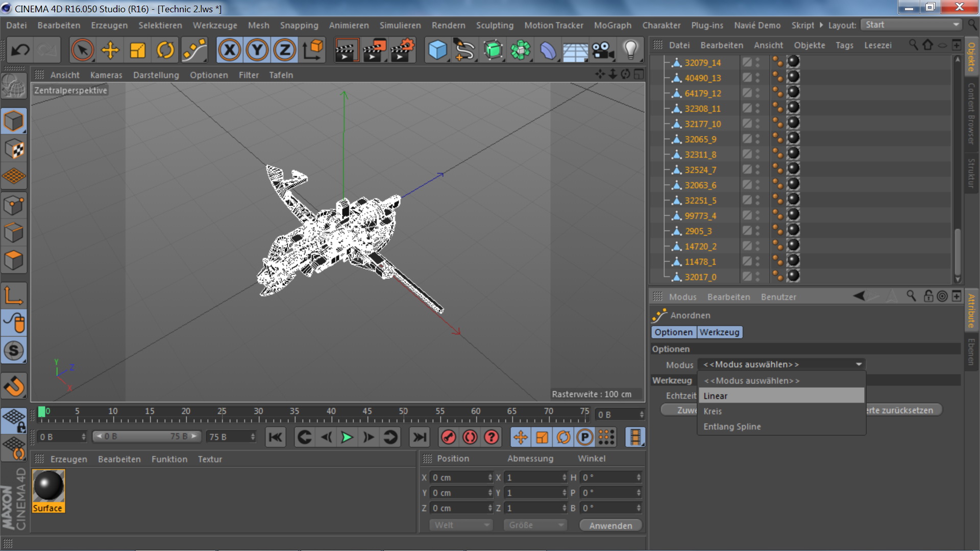Viewport: 980px width, 551px height.
Task: Lock the Attribute Manager element
Action: [928, 296]
